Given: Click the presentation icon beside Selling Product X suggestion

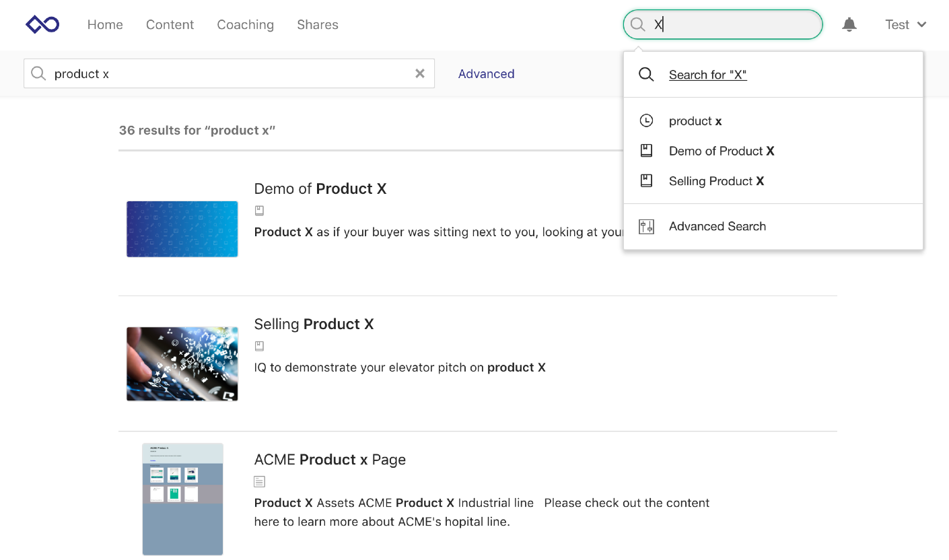Looking at the screenshot, I should pyautogui.click(x=646, y=180).
